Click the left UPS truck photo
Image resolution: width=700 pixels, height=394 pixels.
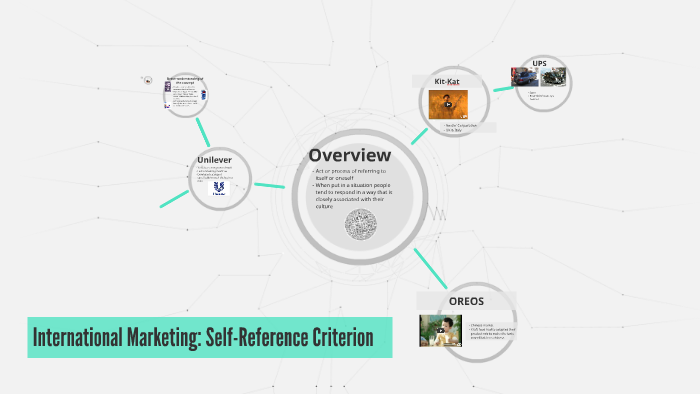(x=525, y=77)
